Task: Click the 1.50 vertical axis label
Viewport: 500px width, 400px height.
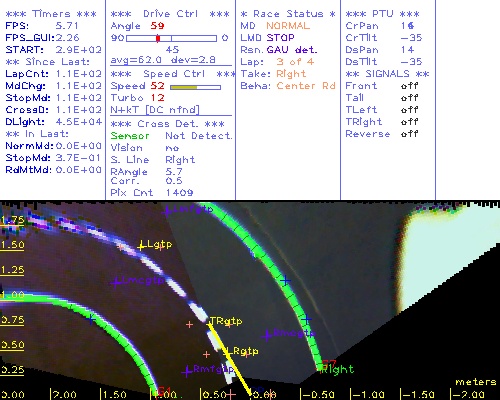Action: [x=12, y=245]
